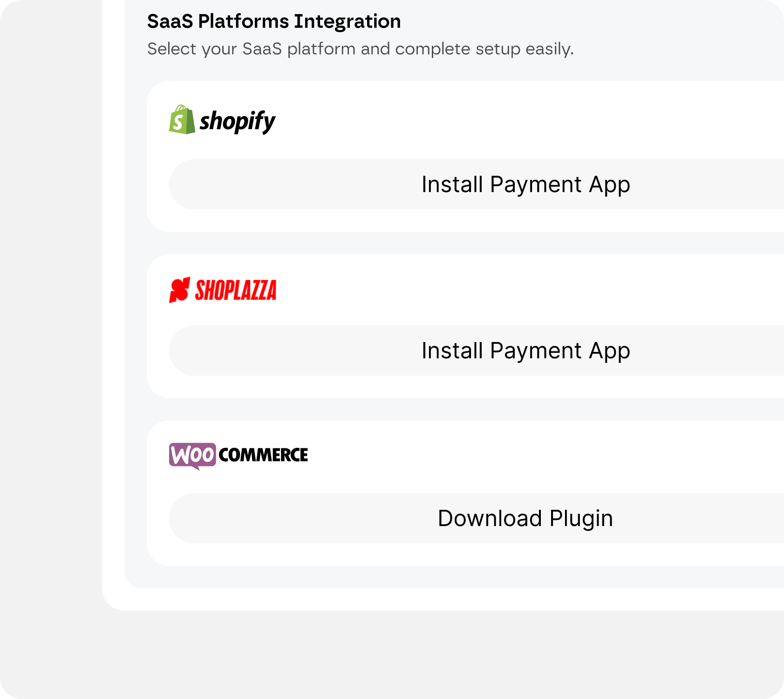Click the WooCommerce logo
Image resolution: width=784 pixels, height=699 pixels.
click(x=239, y=456)
